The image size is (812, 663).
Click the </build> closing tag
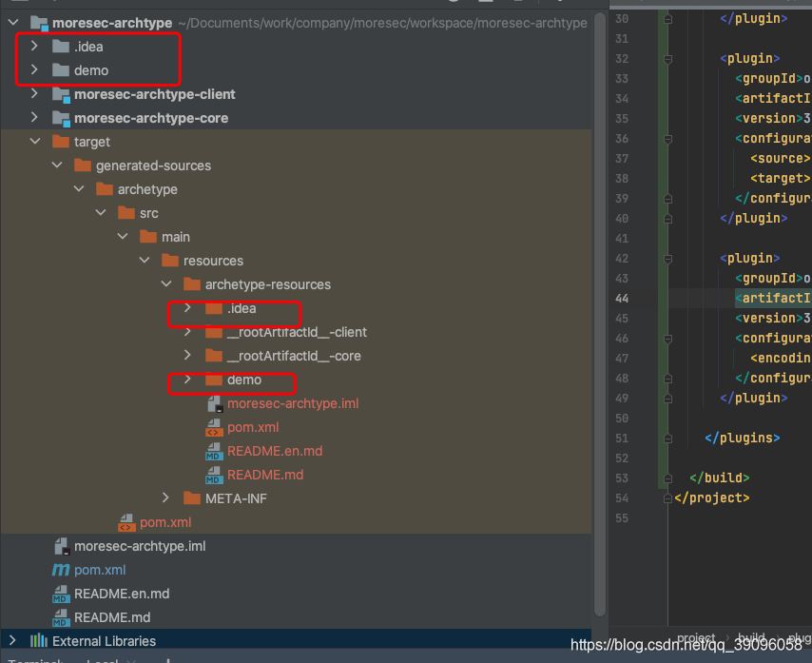pyautogui.click(x=720, y=478)
